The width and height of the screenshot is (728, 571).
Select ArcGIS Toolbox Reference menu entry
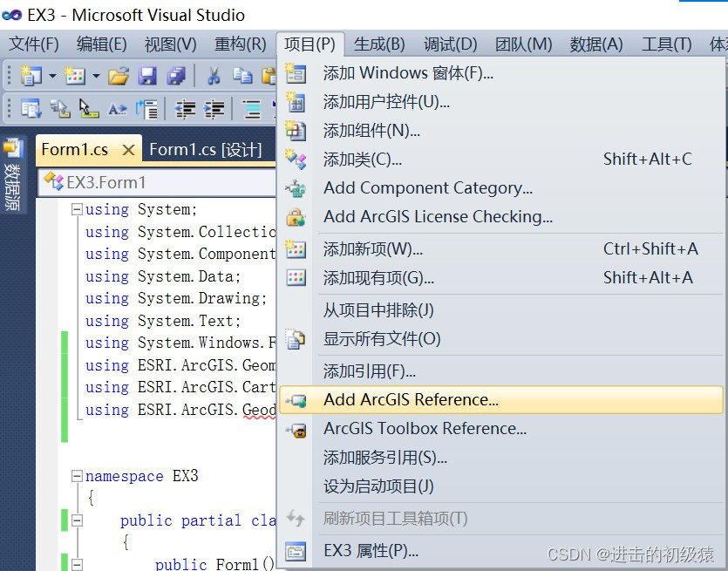point(425,429)
